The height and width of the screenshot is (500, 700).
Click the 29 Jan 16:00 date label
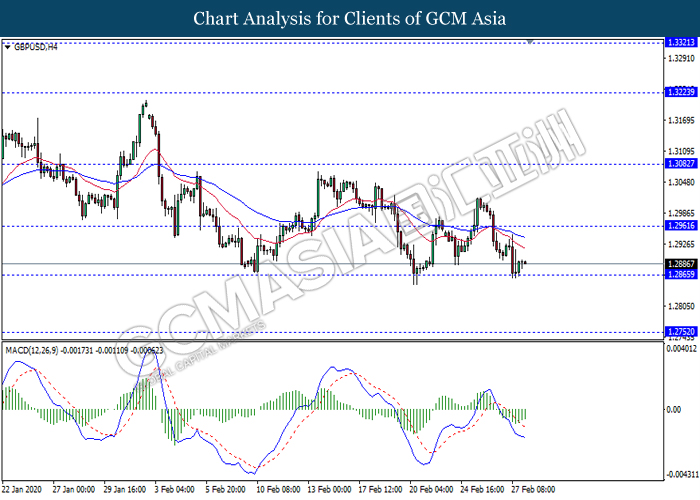coord(125,489)
